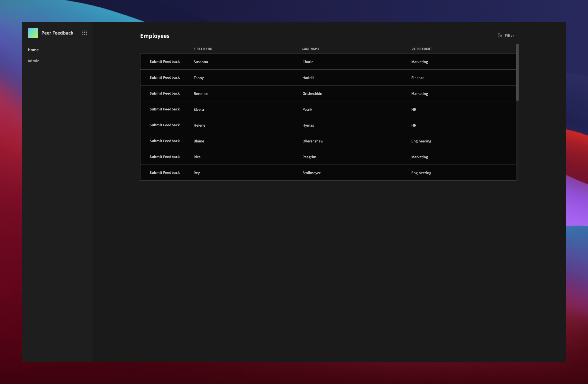This screenshot has width=588, height=384.
Task: Click the Finance department cell
Action: [417, 78]
